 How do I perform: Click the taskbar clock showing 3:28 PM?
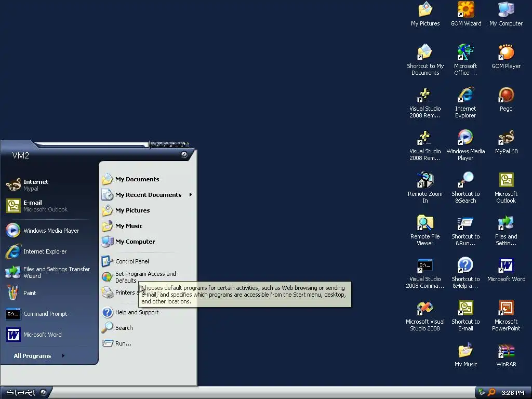pos(513,393)
